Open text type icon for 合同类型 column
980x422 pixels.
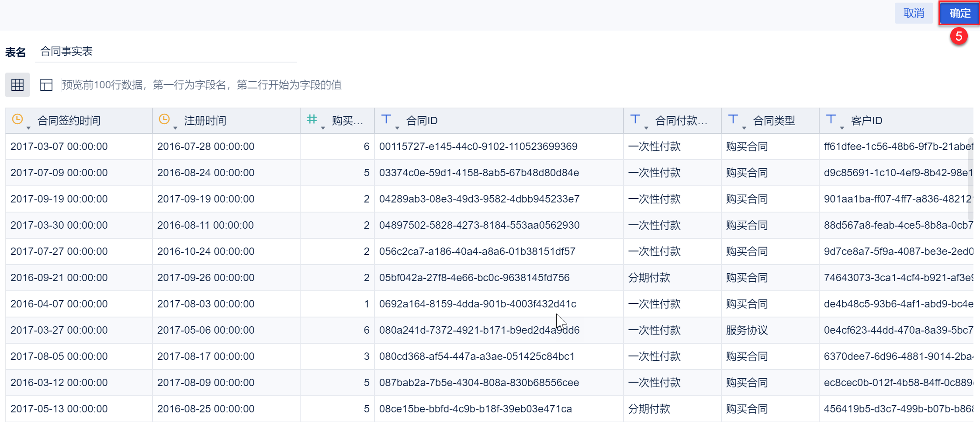click(733, 119)
